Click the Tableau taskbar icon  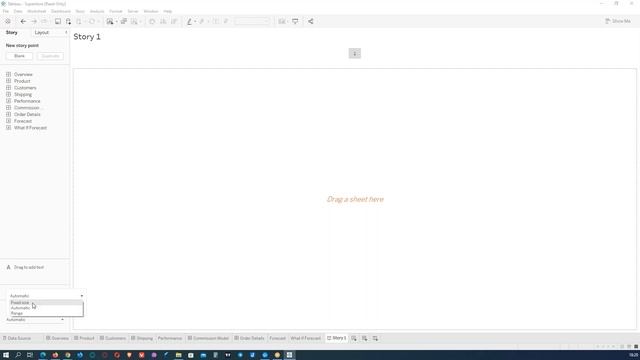click(x=289, y=355)
